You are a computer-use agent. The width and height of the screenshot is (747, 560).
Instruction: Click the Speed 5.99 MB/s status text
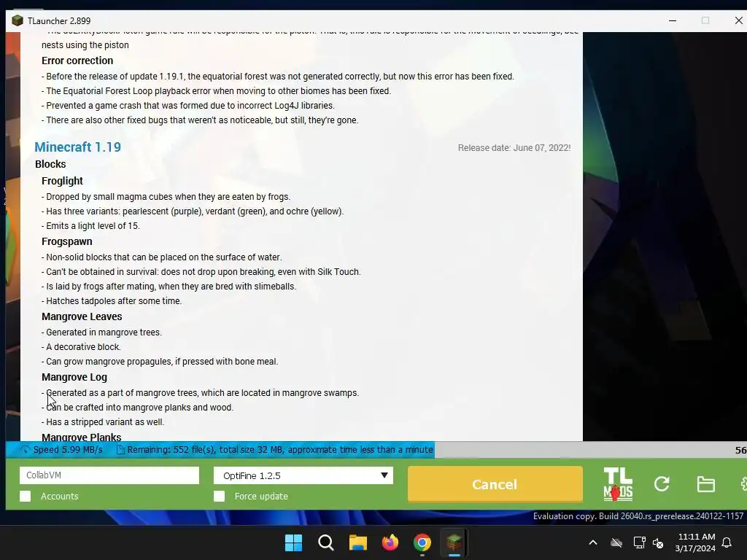[68, 449]
